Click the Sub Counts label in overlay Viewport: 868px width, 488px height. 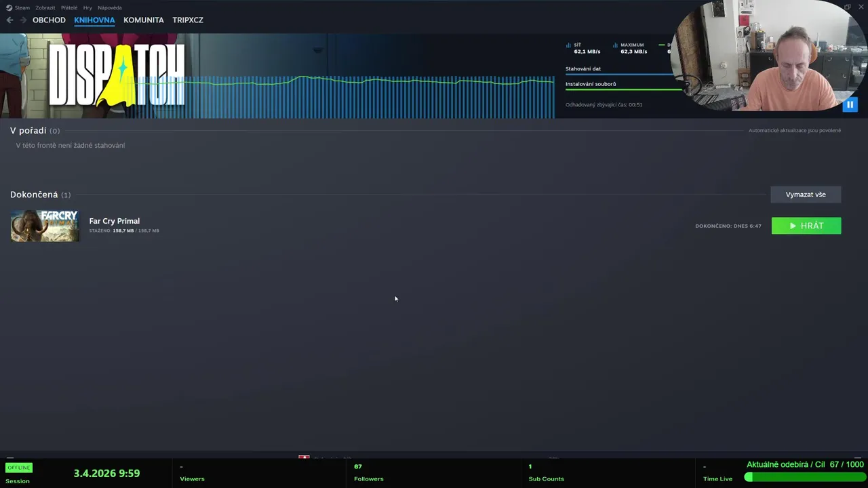click(547, 479)
